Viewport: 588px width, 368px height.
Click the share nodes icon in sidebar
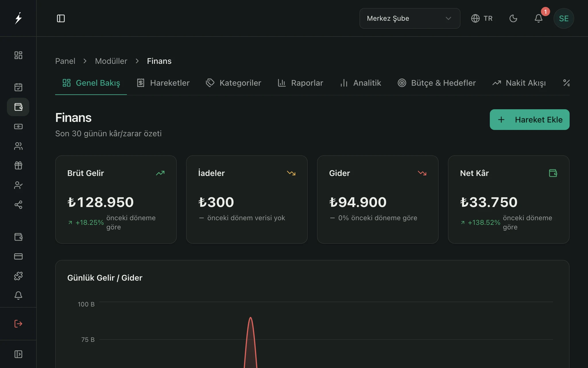[x=18, y=205]
